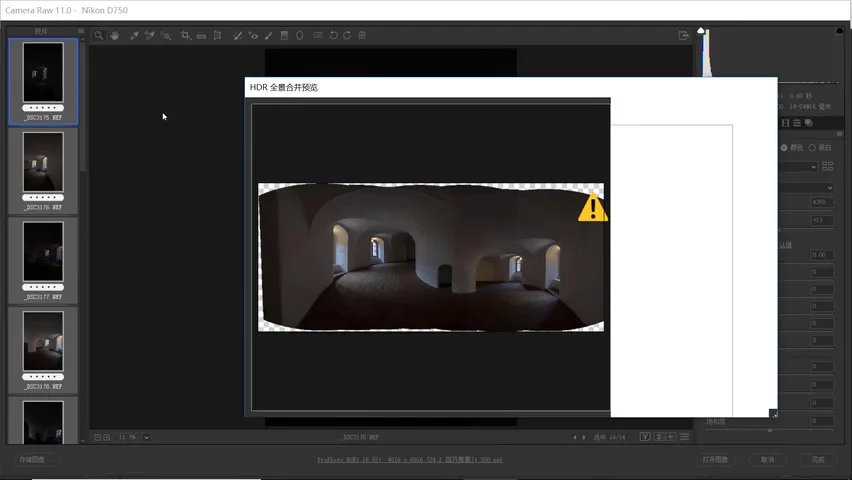Screen dimensions: 852x480
Task: Click the filmstrip scroll up arrow
Action: pos(83,39)
